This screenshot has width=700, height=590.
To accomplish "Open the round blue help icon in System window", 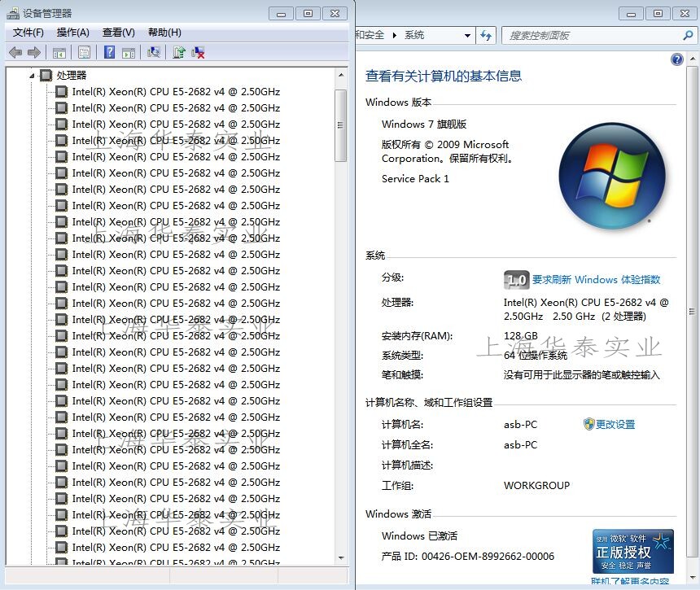I will pos(676,59).
